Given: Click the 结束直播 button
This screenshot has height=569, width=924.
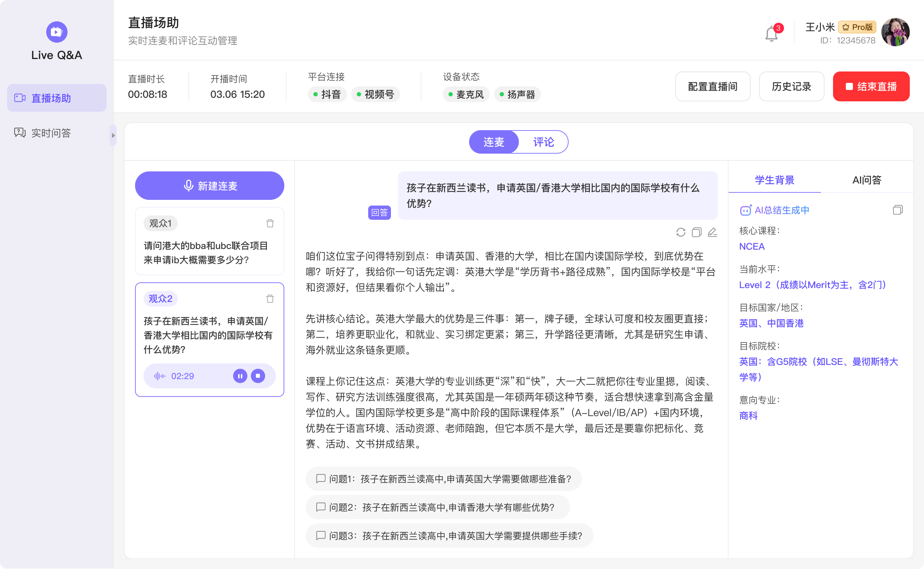Looking at the screenshot, I should pyautogui.click(x=871, y=86).
